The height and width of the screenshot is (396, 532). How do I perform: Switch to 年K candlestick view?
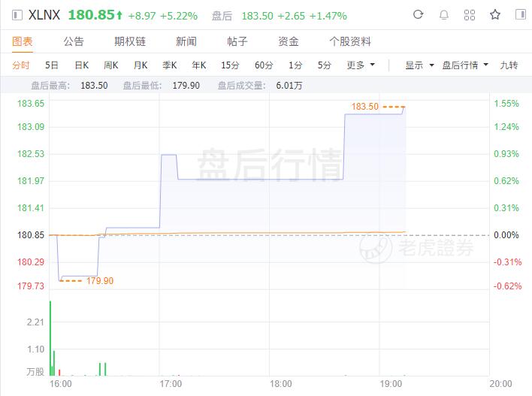[x=199, y=65]
